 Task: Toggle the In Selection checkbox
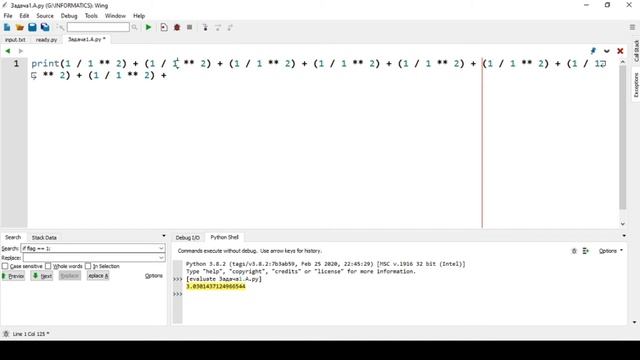(x=88, y=266)
